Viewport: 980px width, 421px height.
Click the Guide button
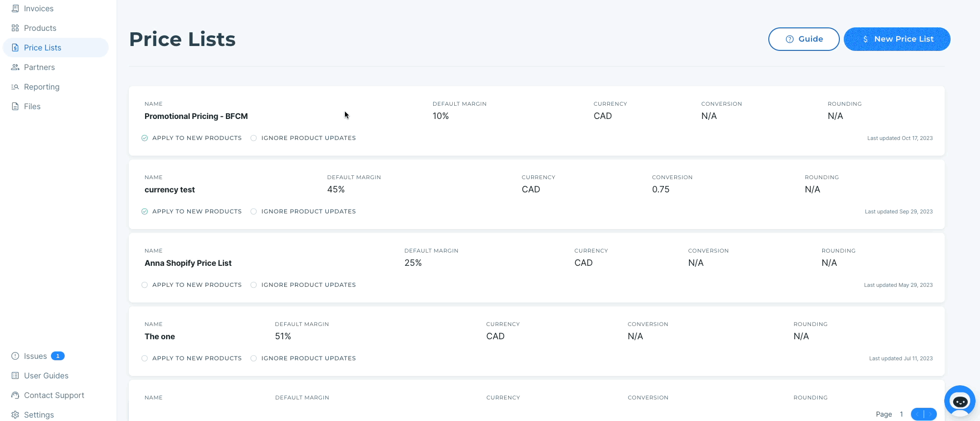(x=804, y=39)
